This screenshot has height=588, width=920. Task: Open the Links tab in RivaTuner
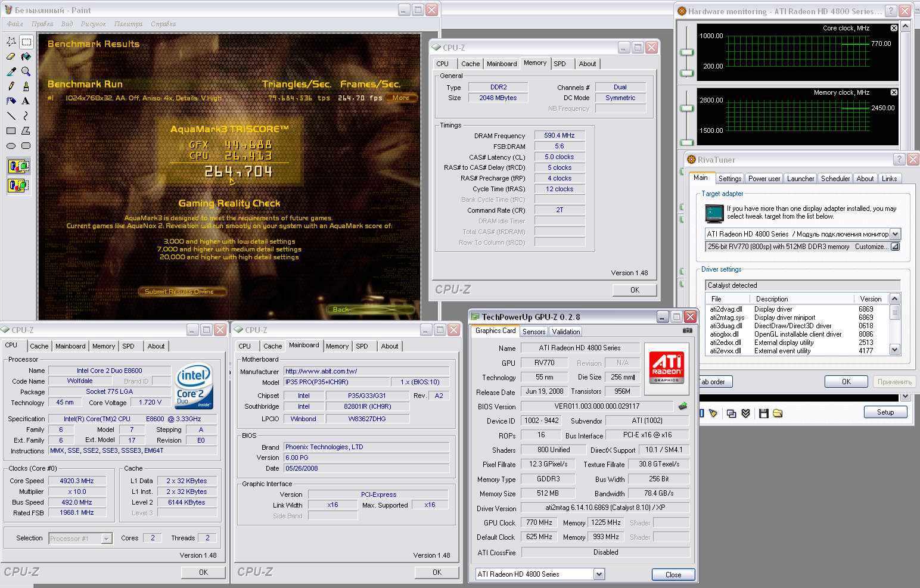point(889,179)
